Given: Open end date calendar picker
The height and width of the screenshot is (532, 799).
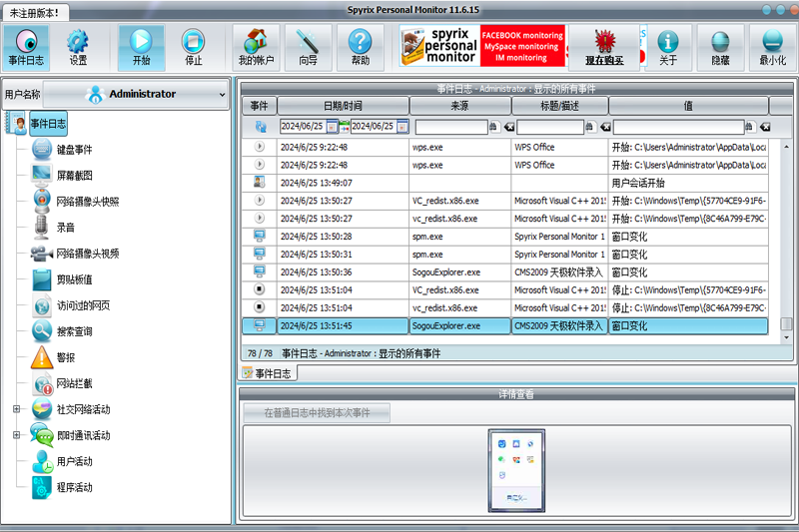Looking at the screenshot, I should tap(402, 126).
